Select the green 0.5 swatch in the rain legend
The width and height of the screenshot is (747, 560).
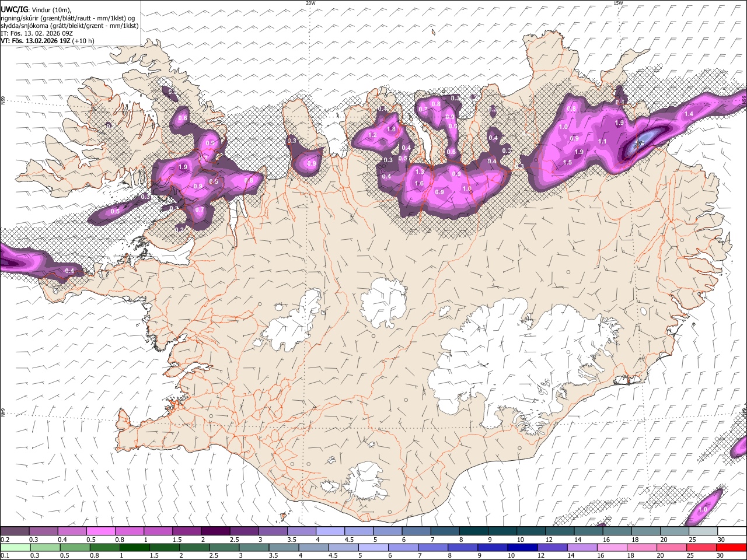(75, 547)
